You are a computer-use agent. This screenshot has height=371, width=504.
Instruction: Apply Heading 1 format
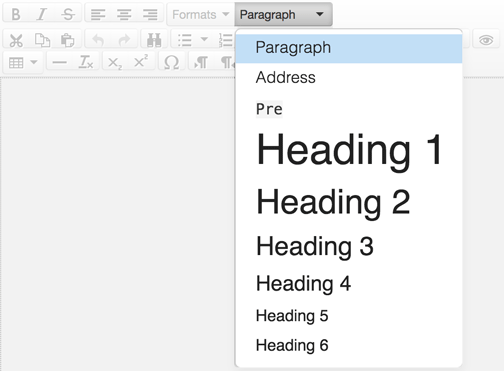tap(349, 150)
